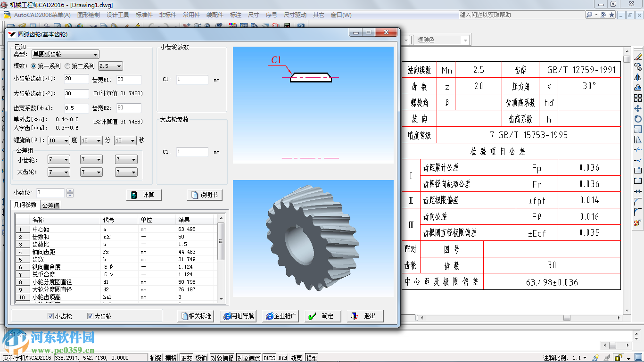
Task: Select the Rotate tool in right toolbar
Action: (638, 119)
